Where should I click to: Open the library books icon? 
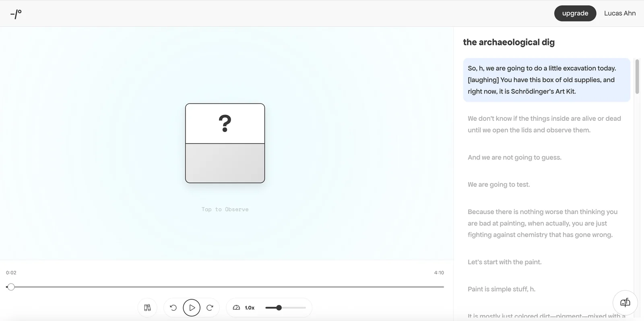coord(147,308)
